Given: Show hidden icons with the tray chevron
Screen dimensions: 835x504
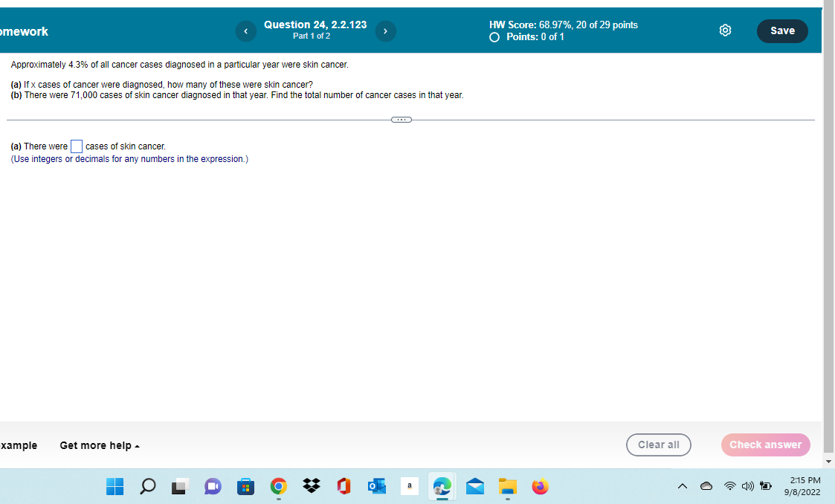Looking at the screenshot, I should 682,485.
